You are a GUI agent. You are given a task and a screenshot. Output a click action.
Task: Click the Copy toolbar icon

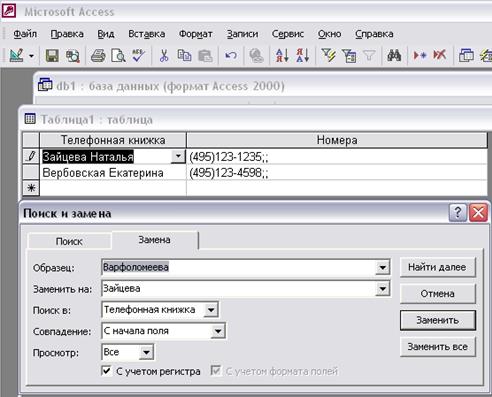pyautogui.click(x=184, y=56)
